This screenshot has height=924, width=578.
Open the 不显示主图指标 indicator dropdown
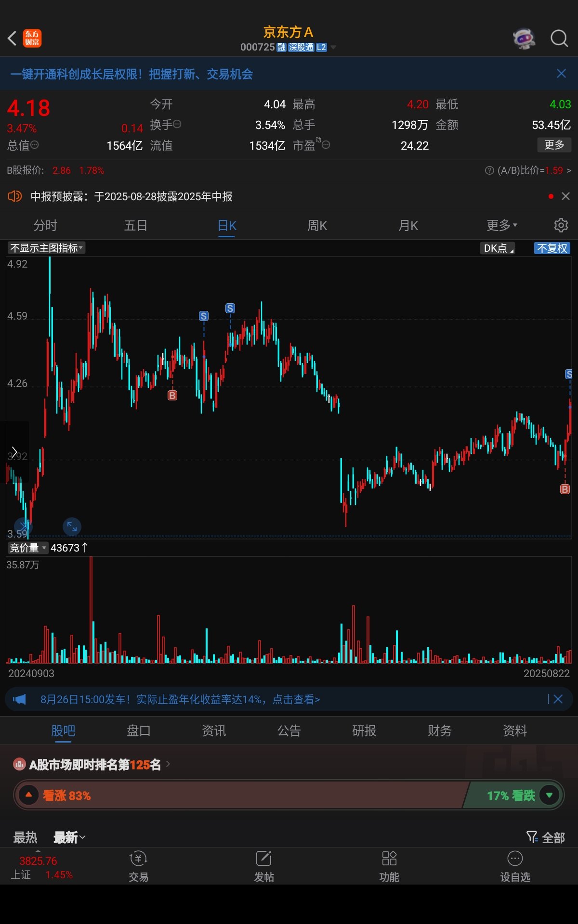46,248
